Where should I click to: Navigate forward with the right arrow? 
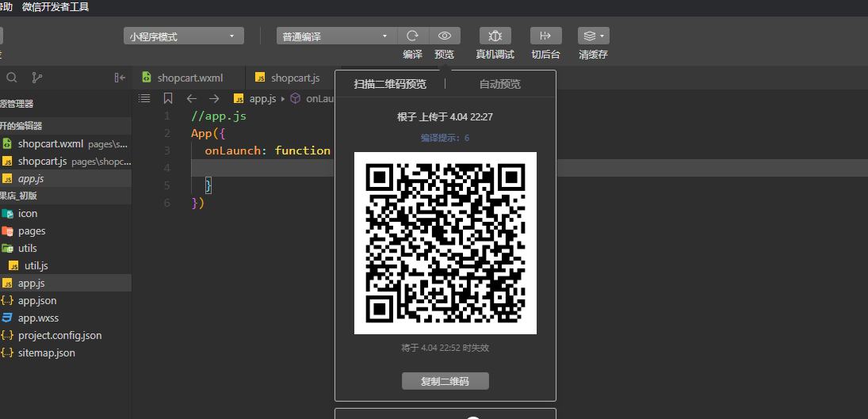point(214,98)
